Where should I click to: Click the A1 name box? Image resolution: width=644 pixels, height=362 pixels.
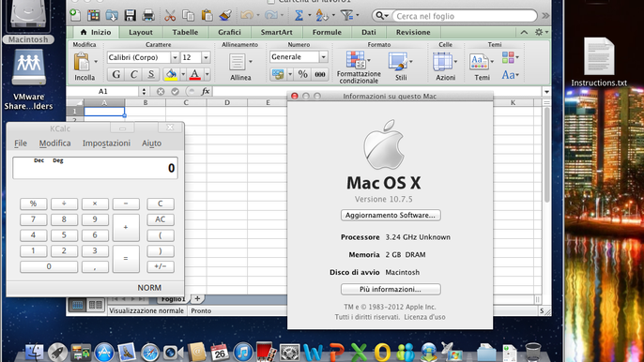103,91
